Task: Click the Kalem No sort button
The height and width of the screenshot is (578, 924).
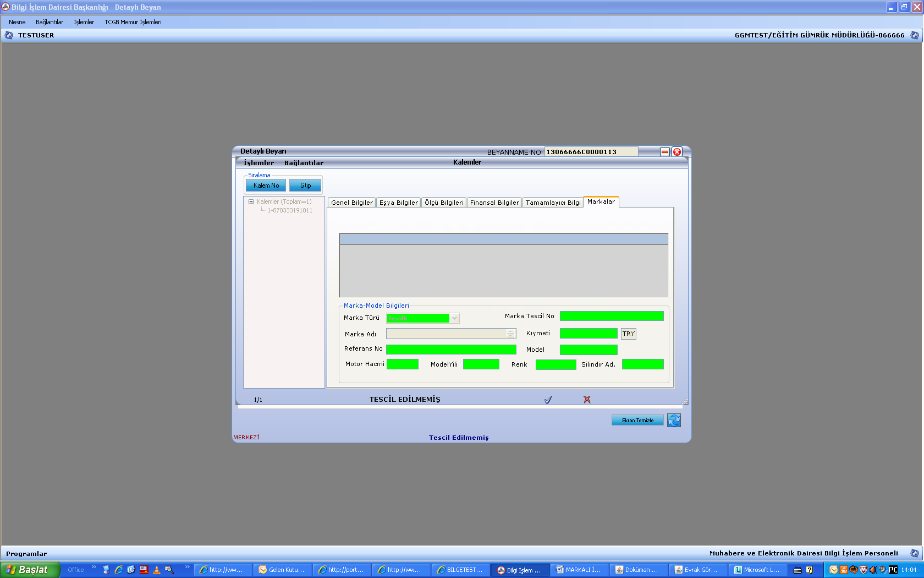Action: click(266, 186)
